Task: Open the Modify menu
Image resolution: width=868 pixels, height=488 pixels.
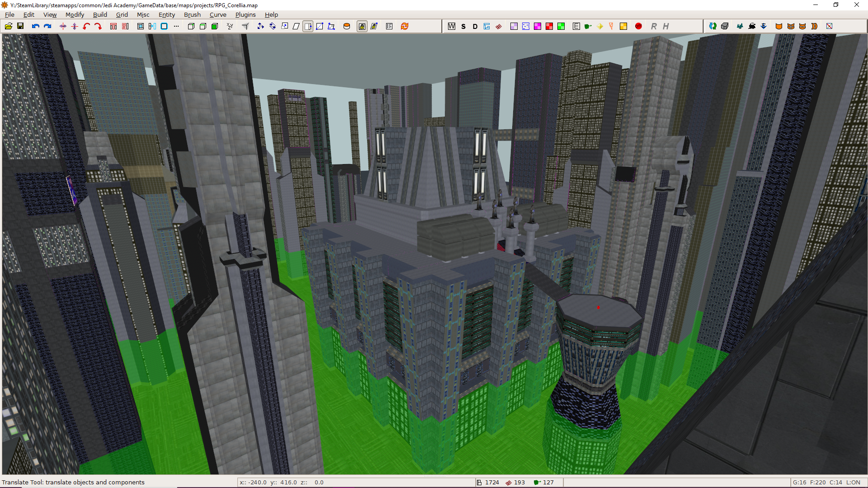Action: (x=75, y=14)
